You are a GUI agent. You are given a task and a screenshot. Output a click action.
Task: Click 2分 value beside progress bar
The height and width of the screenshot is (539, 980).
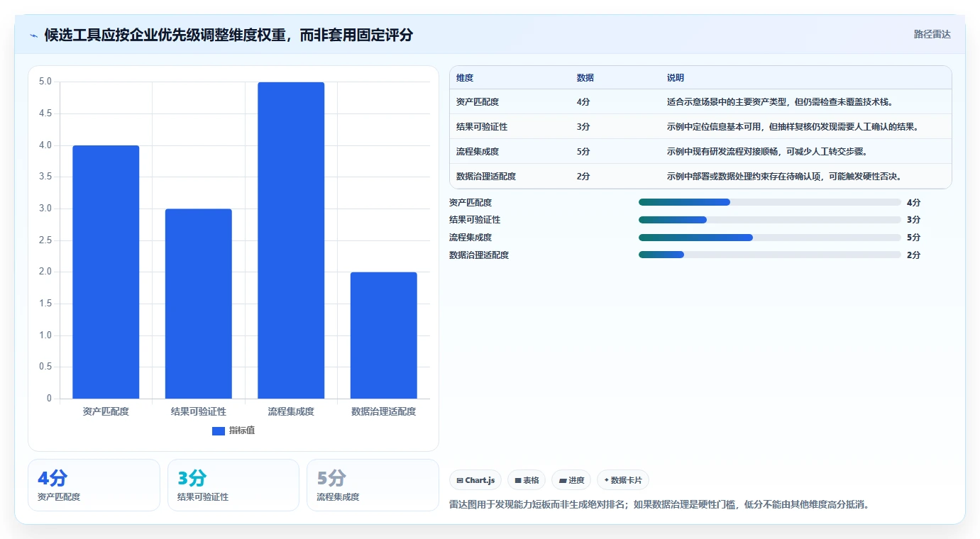coord(913,255)
